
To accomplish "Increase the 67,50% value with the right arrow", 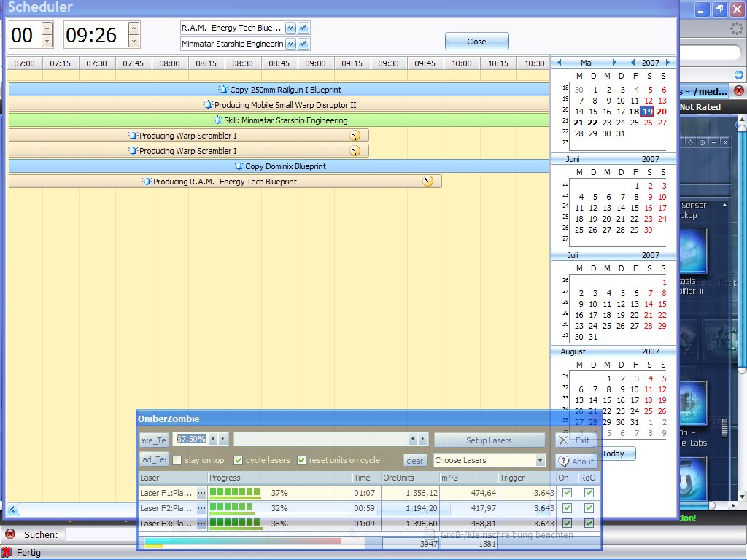I will [x=222, y=439].
